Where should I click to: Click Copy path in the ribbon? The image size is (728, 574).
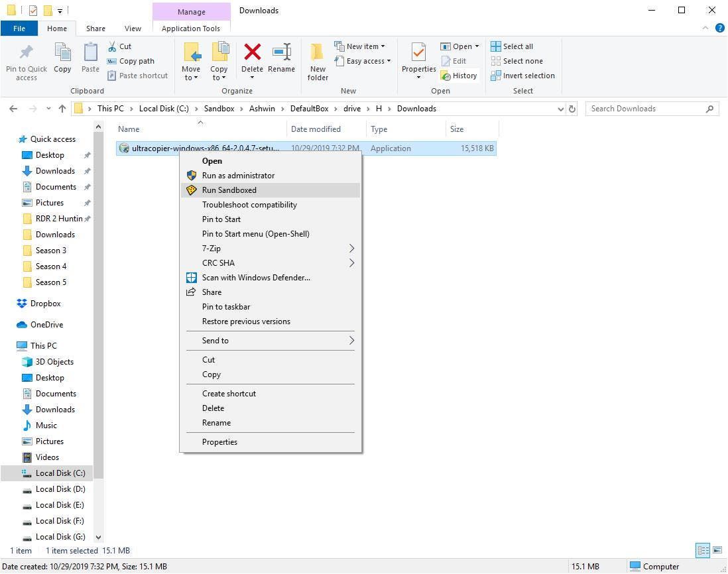coord(131,61)
